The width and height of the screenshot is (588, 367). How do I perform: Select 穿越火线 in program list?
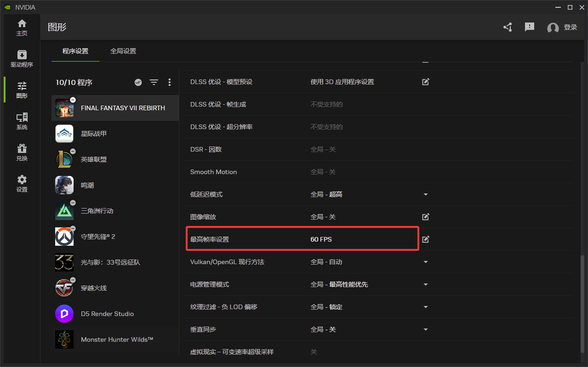[x=115, y=288]
